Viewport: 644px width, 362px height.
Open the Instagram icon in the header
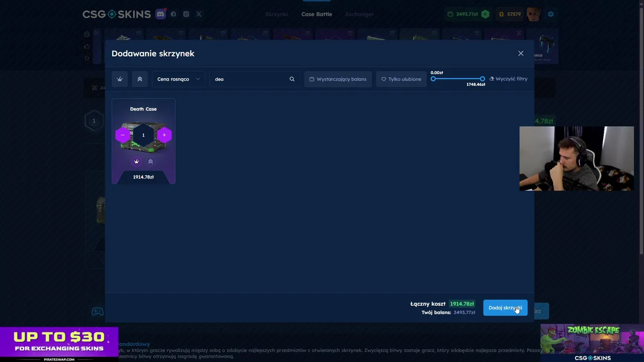point(186,14)
